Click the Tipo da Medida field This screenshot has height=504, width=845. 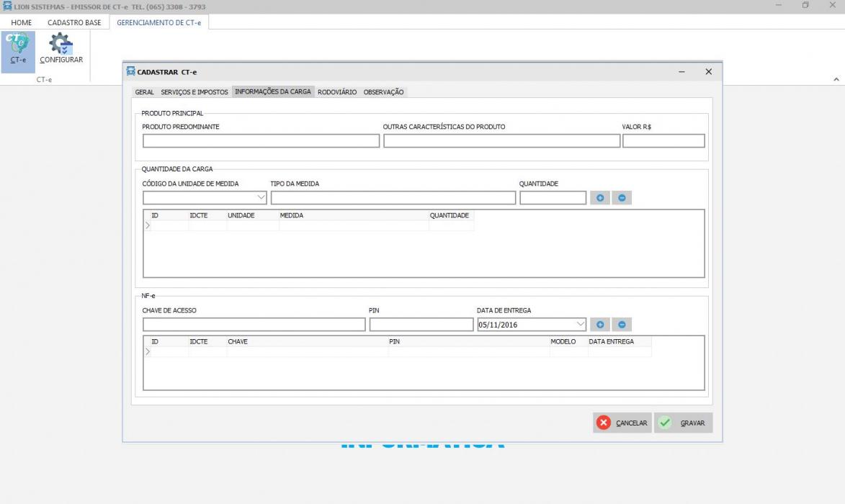pos(393,197)
